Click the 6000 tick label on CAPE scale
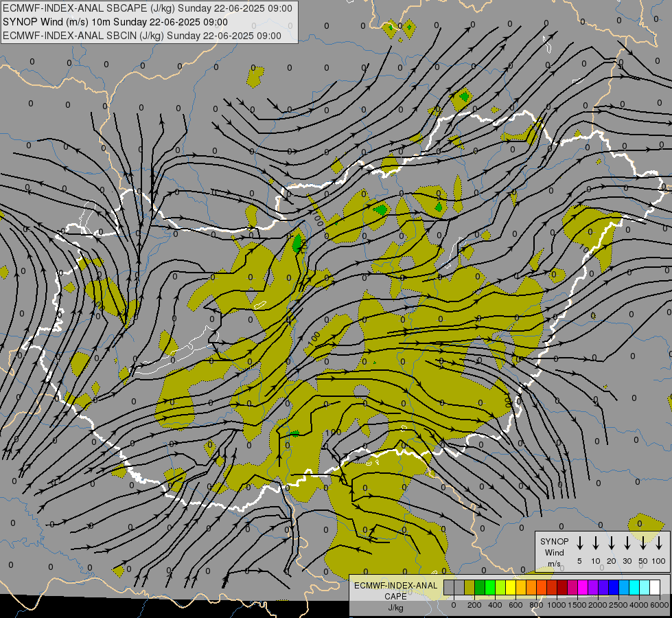Screen dimensions: 672x618 [660, 605]
